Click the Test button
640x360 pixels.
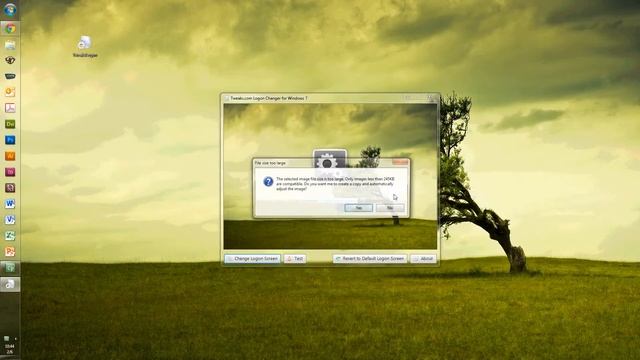295,259
